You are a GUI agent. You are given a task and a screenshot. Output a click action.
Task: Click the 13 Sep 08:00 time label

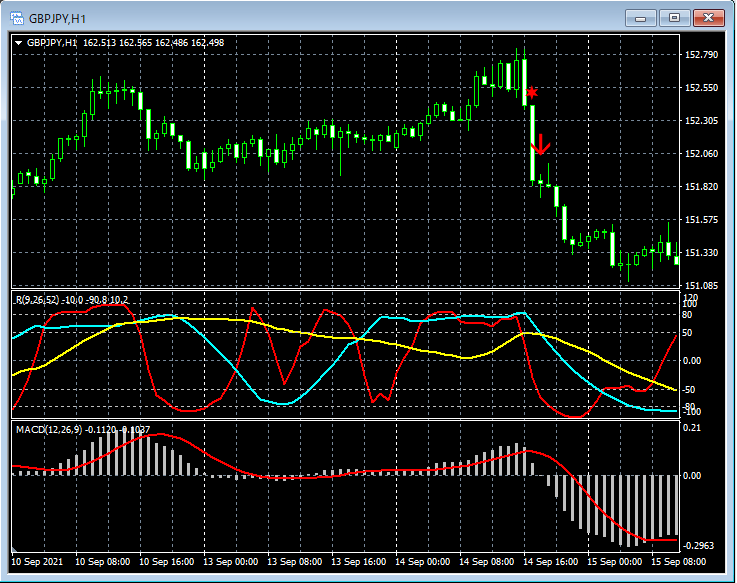click(x=294, y=561)
